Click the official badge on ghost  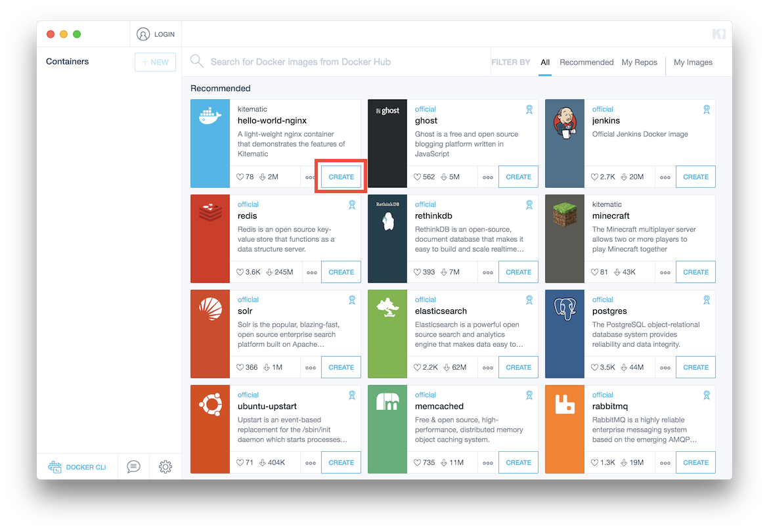pos(529,110)
